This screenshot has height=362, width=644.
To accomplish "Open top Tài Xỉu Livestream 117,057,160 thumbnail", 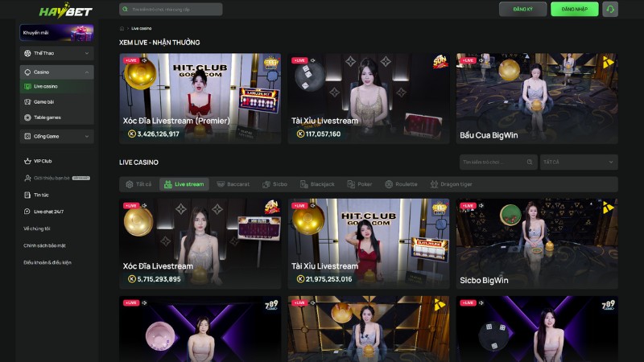I will click(369, 98).
